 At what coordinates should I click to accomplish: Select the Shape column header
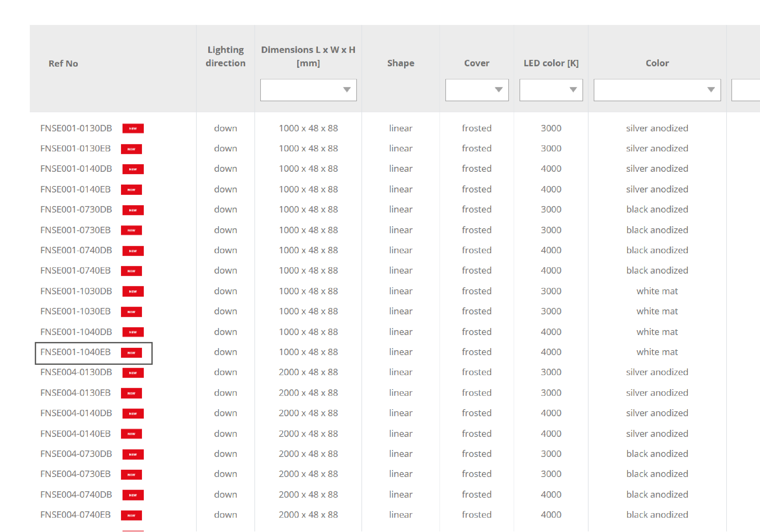[x=401, y=63]
